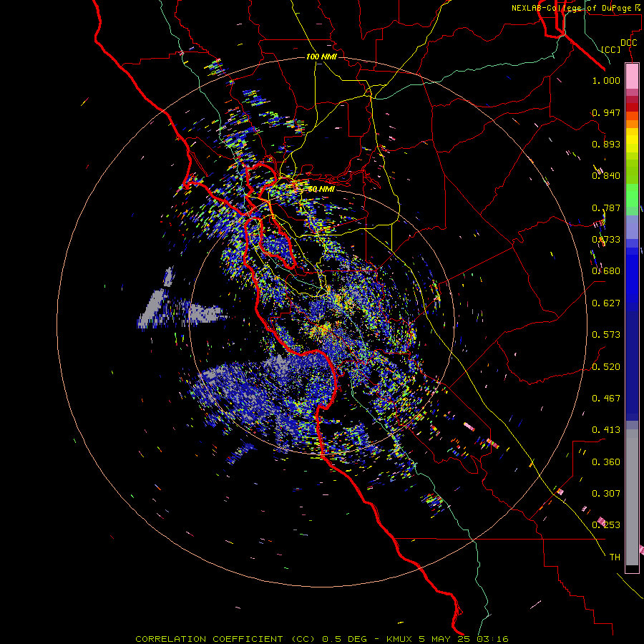Select the 0.840 scale value
The width and height of the screenshot is (644, 644).
click(x=606, y=176)
